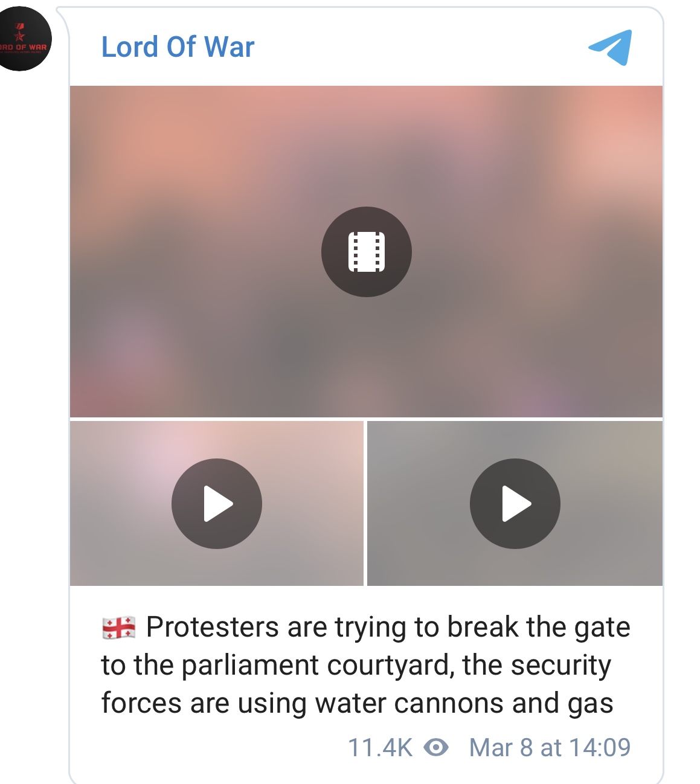The height and width of the screenshot is (784, 700).
Task: Open the bottom-right gray video thumbnail
Action: click(x=515, y=503)
